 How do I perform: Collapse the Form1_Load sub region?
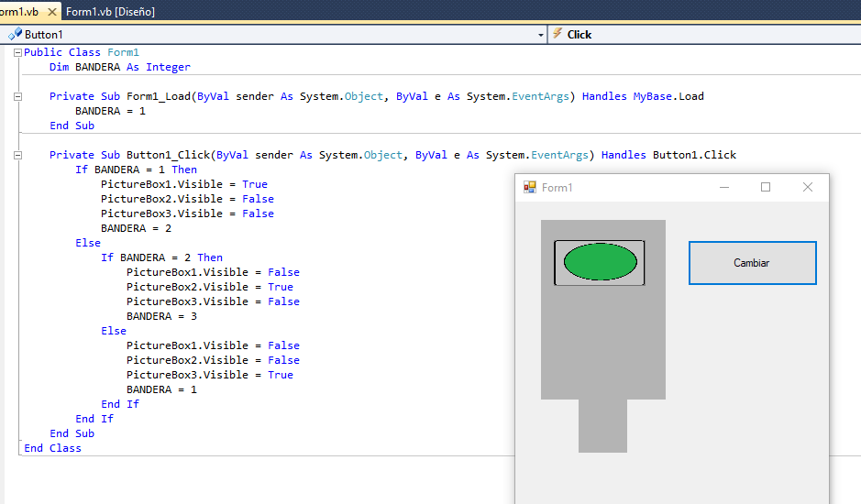[x=17, y=96]
